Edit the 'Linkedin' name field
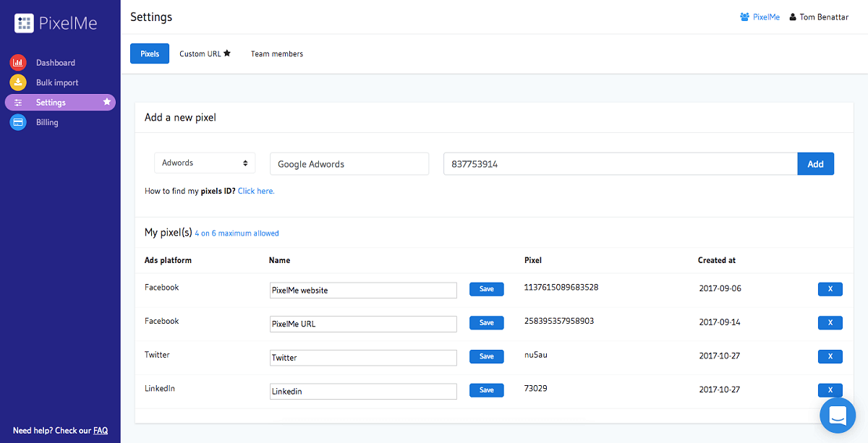868x443 pixels. [363, 391]
